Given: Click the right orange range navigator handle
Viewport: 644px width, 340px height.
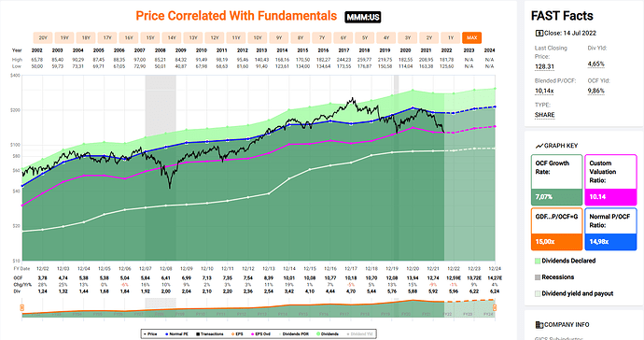Looking at the screenshot, I should coord(495,307).
